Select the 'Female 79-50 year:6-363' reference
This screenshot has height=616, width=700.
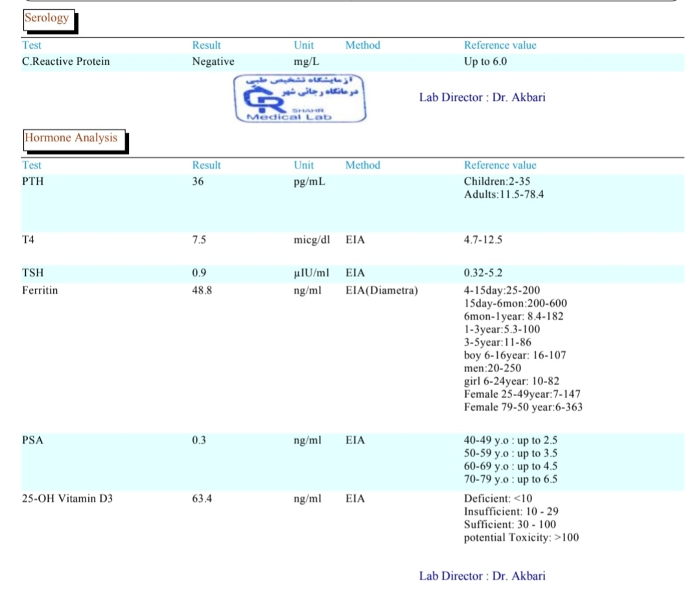pos(523,407)
